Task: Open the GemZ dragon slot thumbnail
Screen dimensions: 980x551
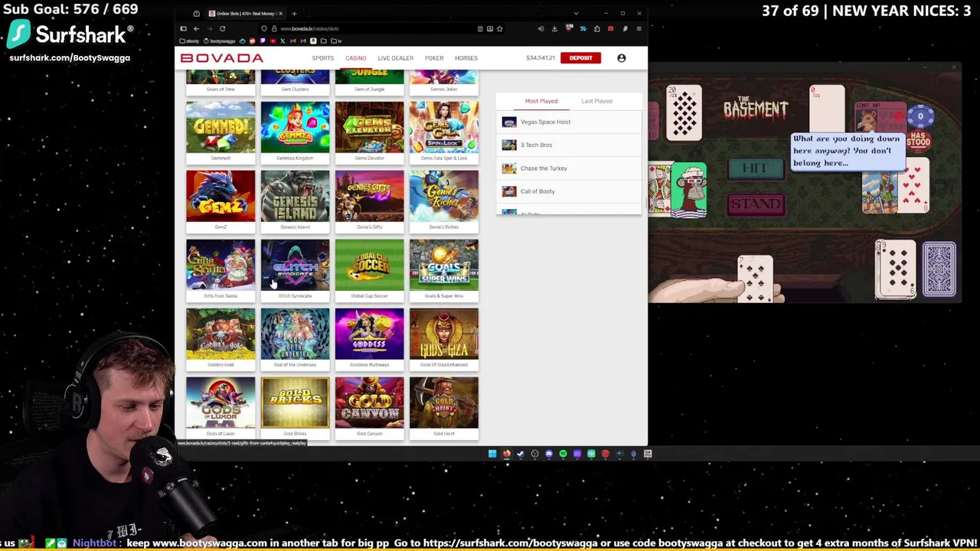Action: tap(220, 197)
